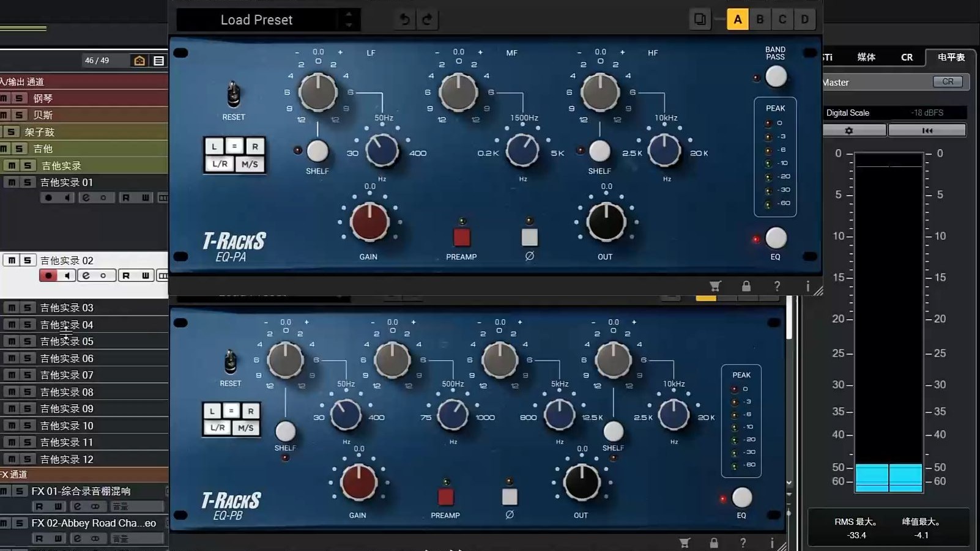Click the info icon under EQ-PA
The width and height of the screenshot is (980, 551).
[807, 286]
